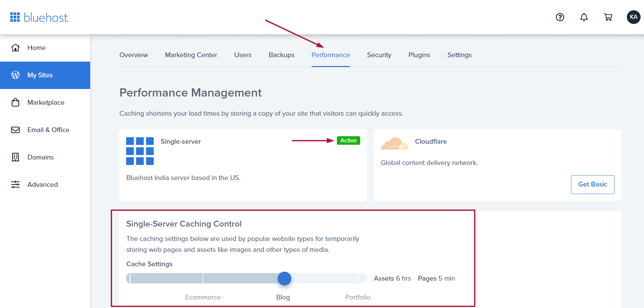Click the Cloudflare card title
The height and width of the screenshot is (308, 644).
431,141
